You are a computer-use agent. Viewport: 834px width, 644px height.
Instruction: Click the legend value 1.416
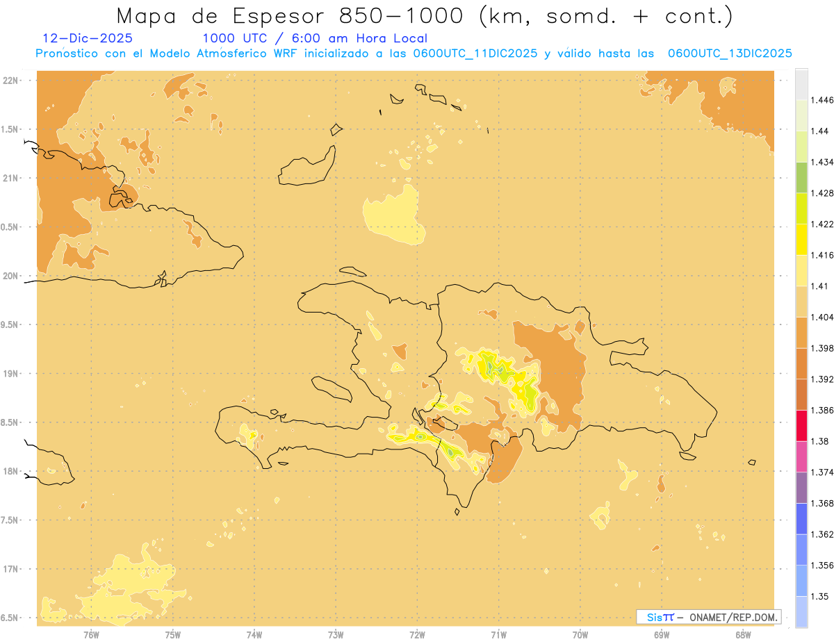pos(823,255)
